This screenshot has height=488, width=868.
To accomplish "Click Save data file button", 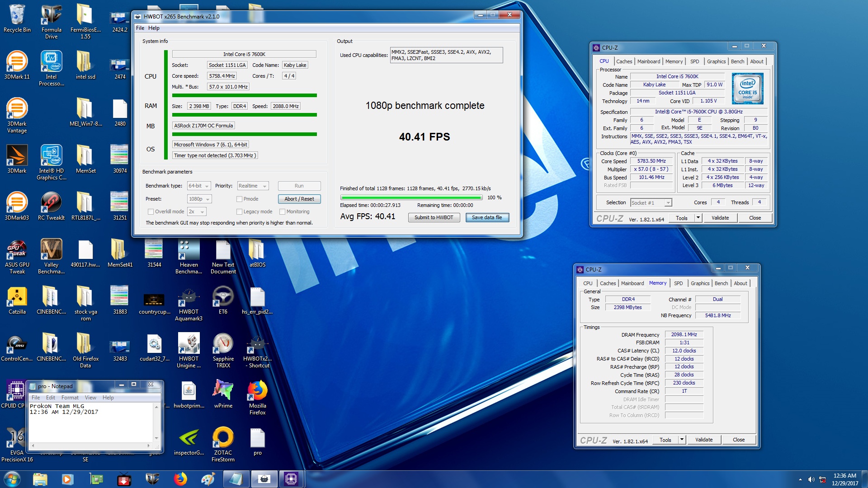I will pyautogui.click(x=487, y=217).
